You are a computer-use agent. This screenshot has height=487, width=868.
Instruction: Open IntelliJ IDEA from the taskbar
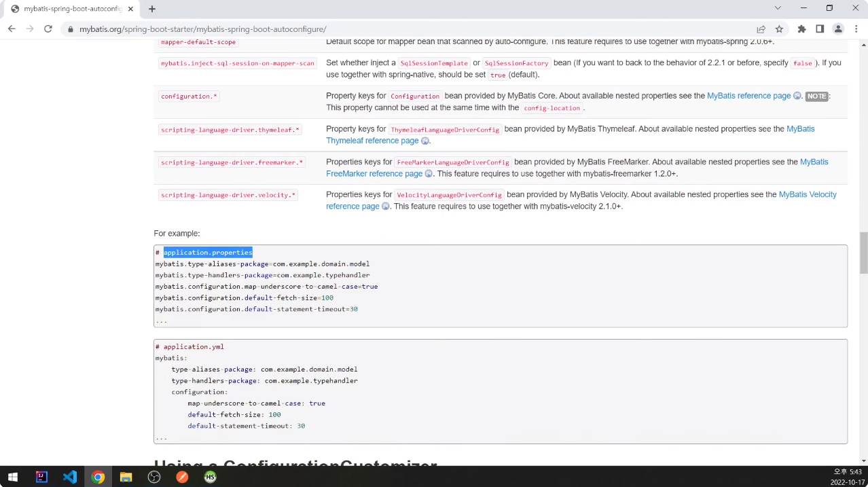click(41, 477)
